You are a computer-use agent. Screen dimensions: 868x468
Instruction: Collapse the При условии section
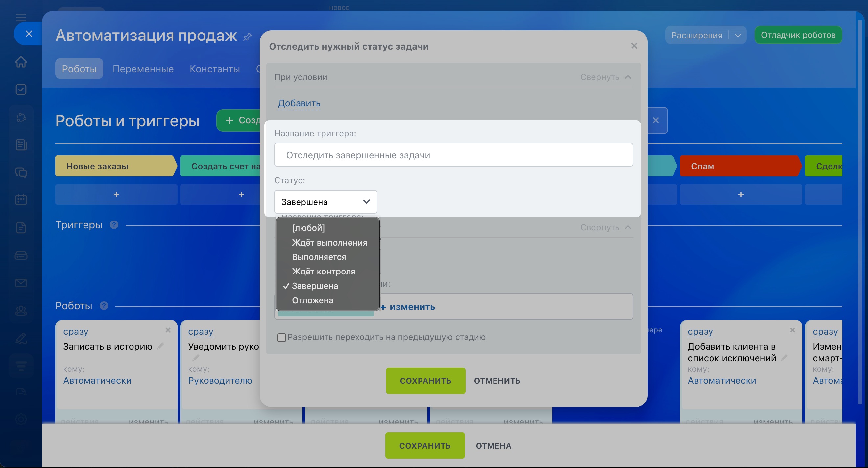coord(605,77)
